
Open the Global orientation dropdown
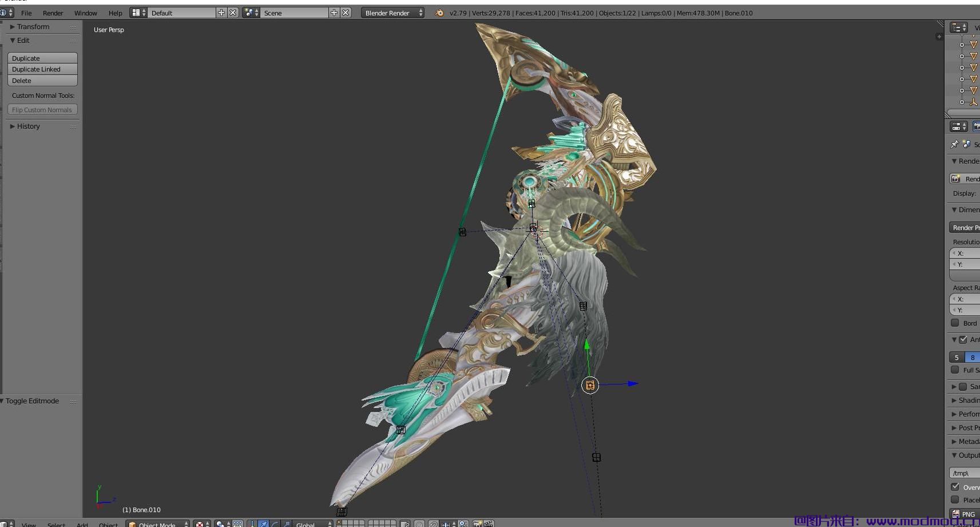click(x=313, y=524)
